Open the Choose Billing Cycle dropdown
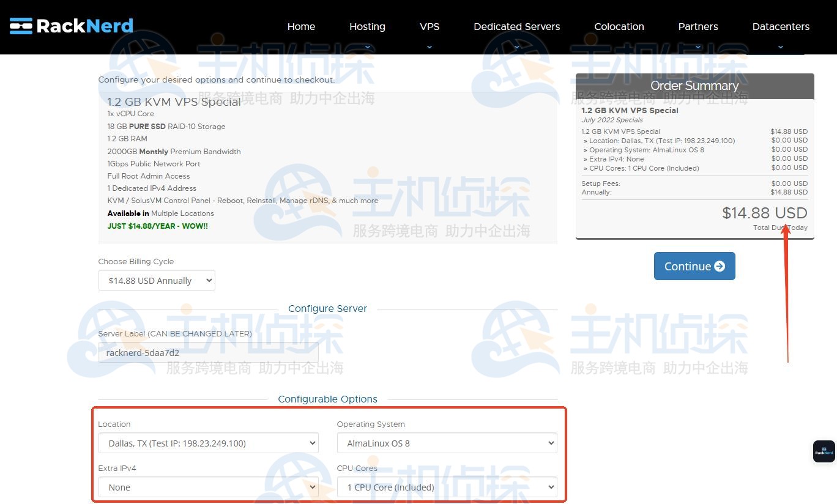The height and width of the screenshot is (504, 837). pyautogui.click(x=157, y=280)
